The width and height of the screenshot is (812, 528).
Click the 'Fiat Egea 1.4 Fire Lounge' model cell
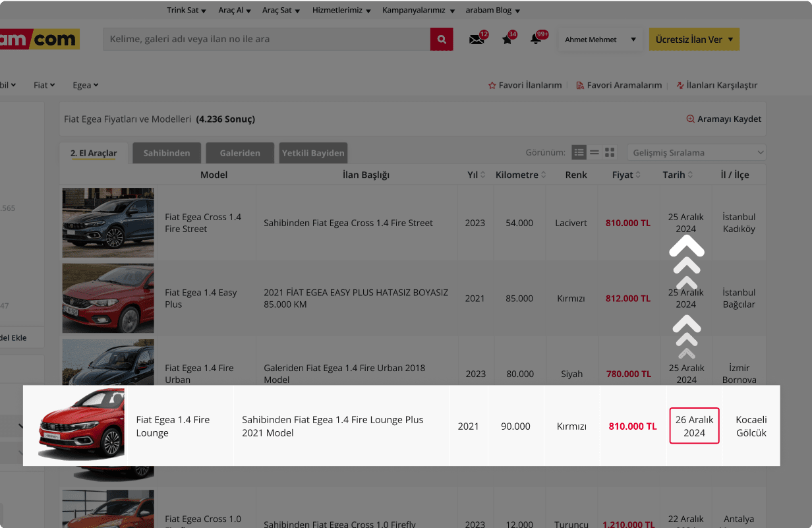pos(173,426)
